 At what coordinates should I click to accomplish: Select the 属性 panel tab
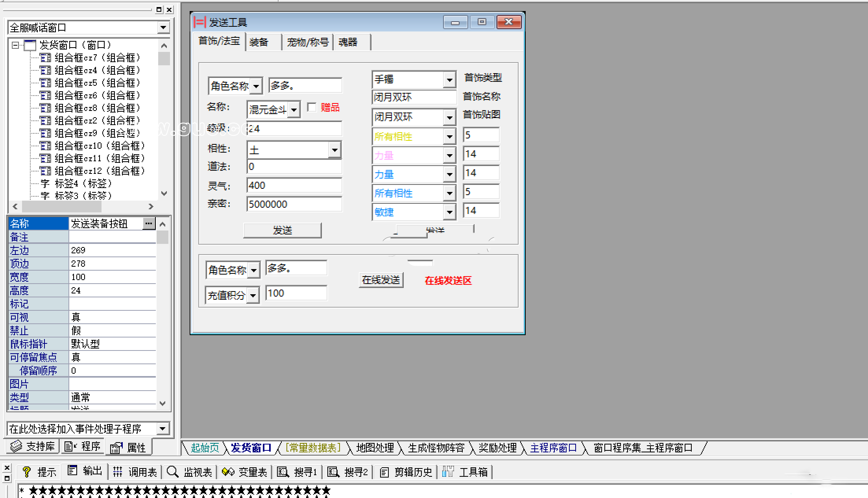tap(128, 447)
